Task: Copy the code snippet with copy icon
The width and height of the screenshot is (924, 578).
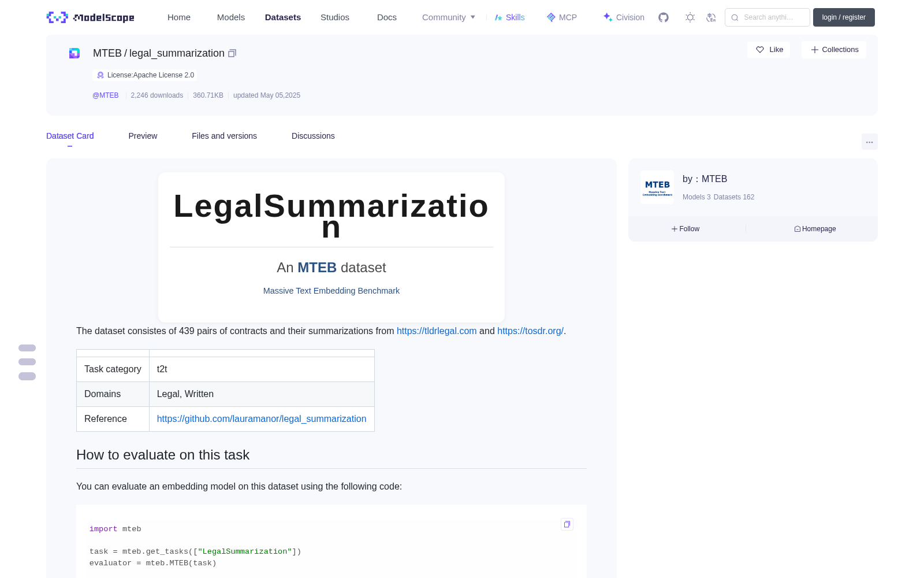Action: tap(567, 524)
